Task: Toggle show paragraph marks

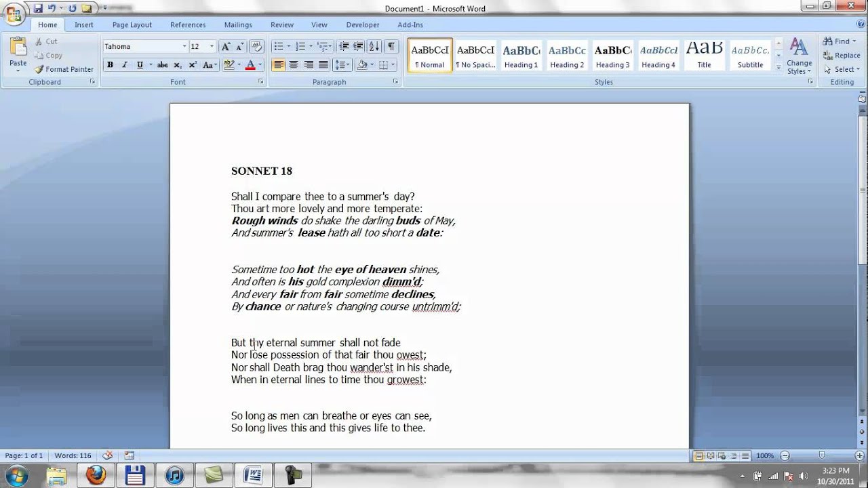Action: click(391, 46)
